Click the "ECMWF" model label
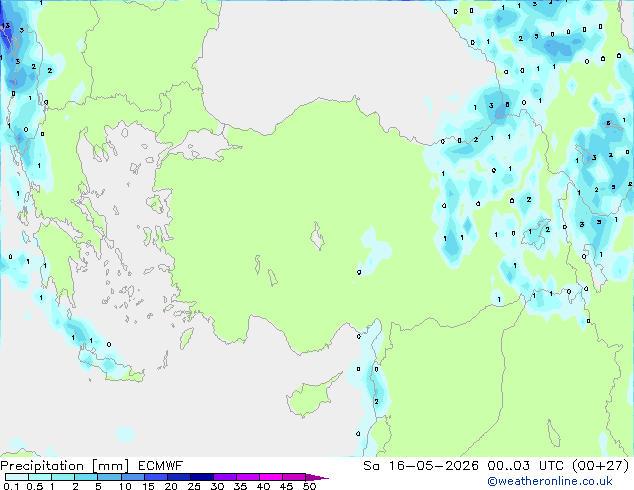The height and width of the screenshot is (490, 634). (161, 466)
